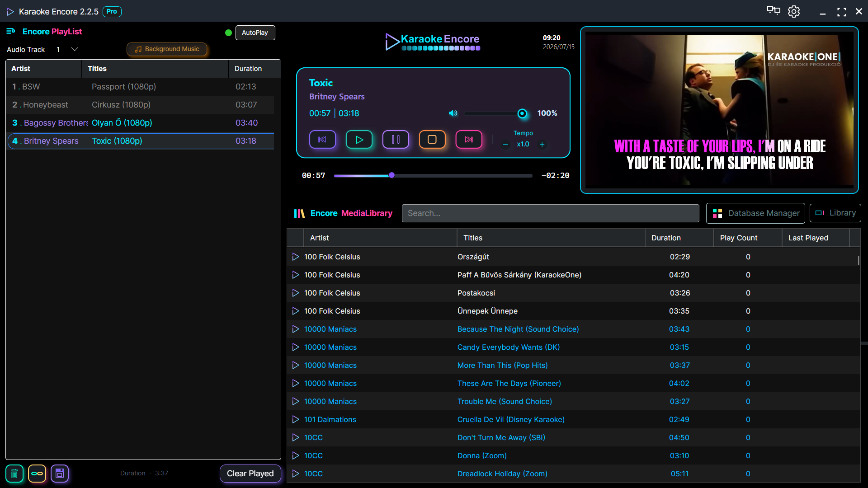Screen dimensions: 868x488
Task: Save playlist with the disk icon
Action: (x=60, y=474)
